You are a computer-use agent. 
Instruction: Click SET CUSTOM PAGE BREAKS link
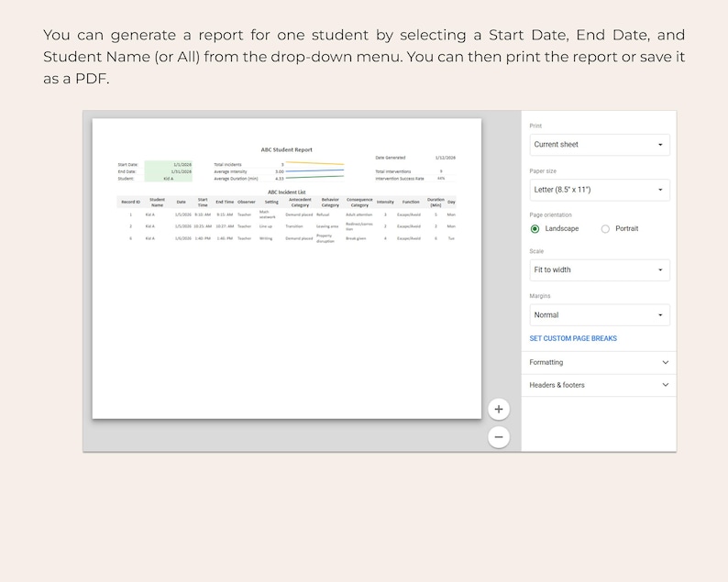(573, 338)
